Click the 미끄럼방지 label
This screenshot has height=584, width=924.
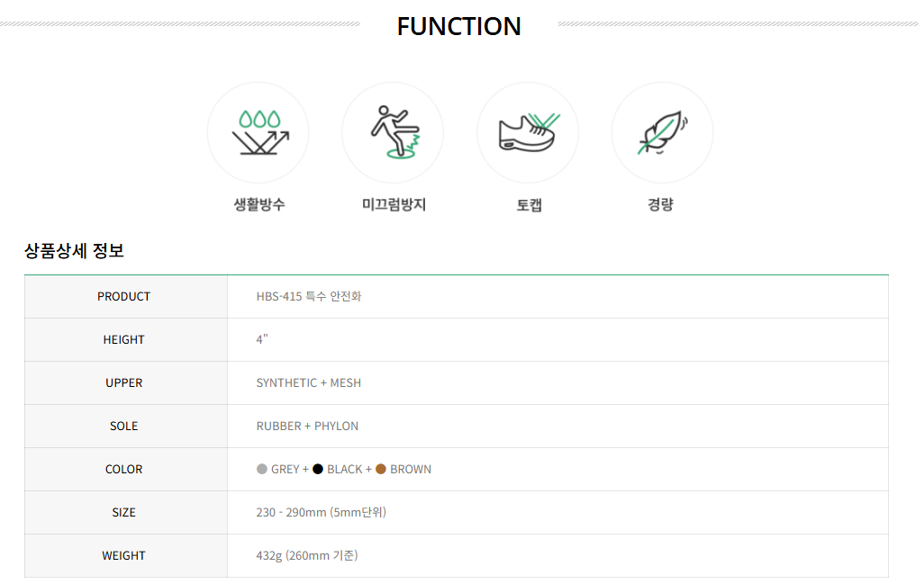point(394,204)
